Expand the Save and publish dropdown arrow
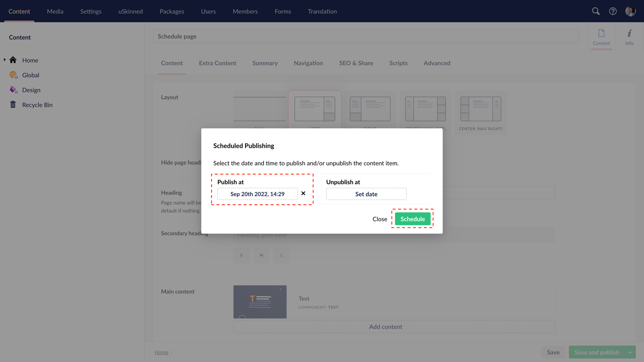 click(630, 352)
